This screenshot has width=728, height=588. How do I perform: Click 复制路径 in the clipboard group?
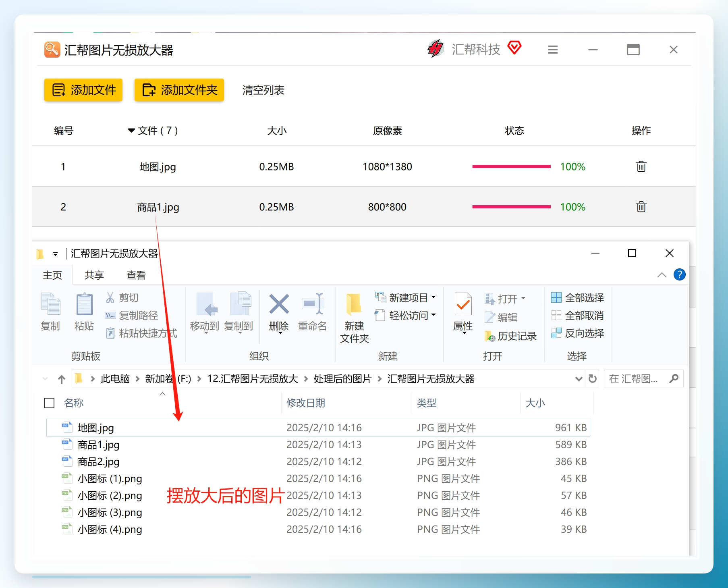point(132,316)
